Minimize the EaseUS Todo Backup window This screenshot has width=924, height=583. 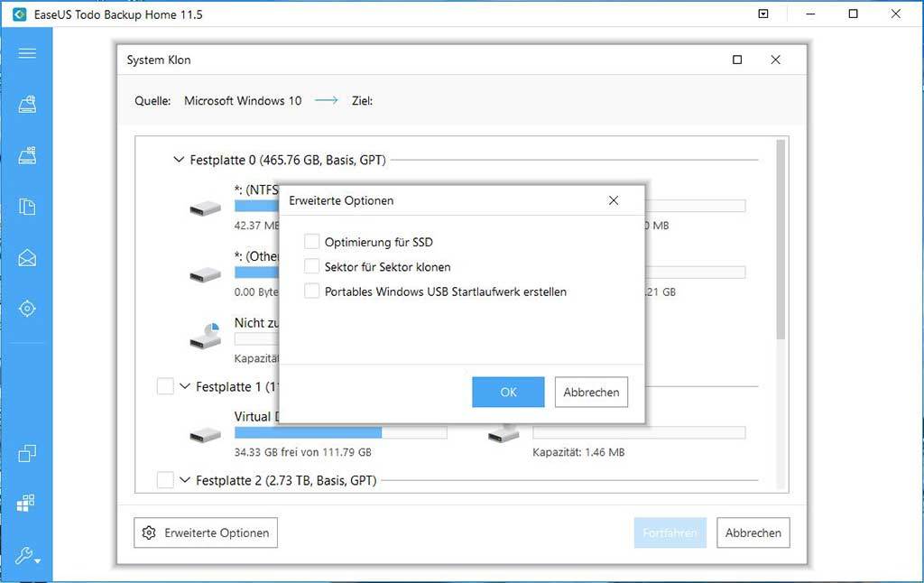click(x=811, y=14)
